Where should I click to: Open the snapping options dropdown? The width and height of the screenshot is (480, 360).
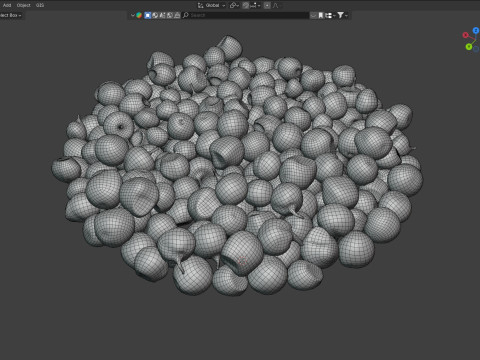255,5
